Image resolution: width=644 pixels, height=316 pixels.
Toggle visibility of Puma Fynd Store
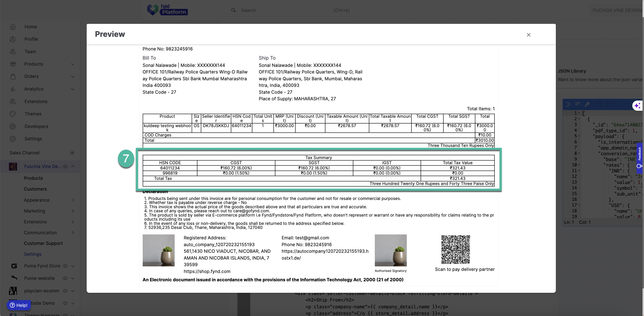tap(65, 266)
